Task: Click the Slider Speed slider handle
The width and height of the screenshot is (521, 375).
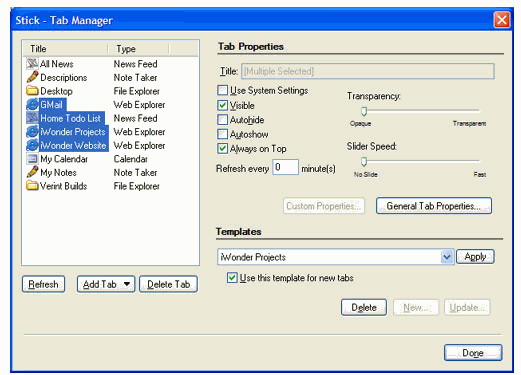Action: point(364,162)
